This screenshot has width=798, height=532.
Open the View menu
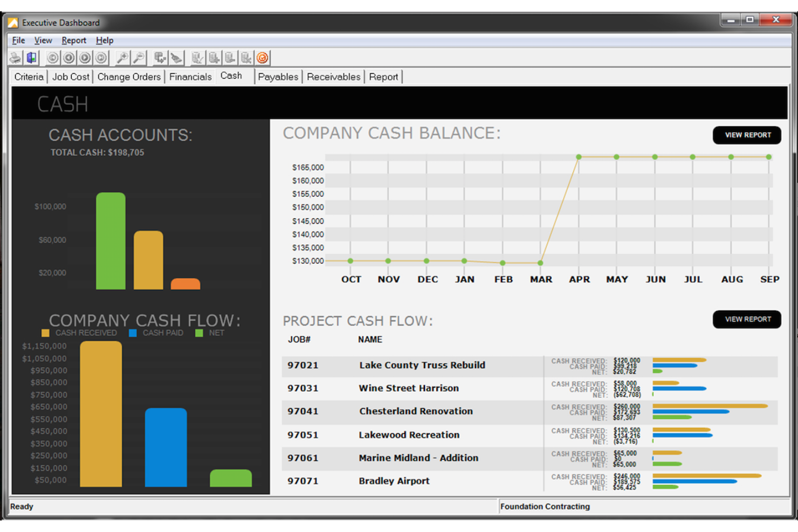pyautogui.click(x=43, y=40)
